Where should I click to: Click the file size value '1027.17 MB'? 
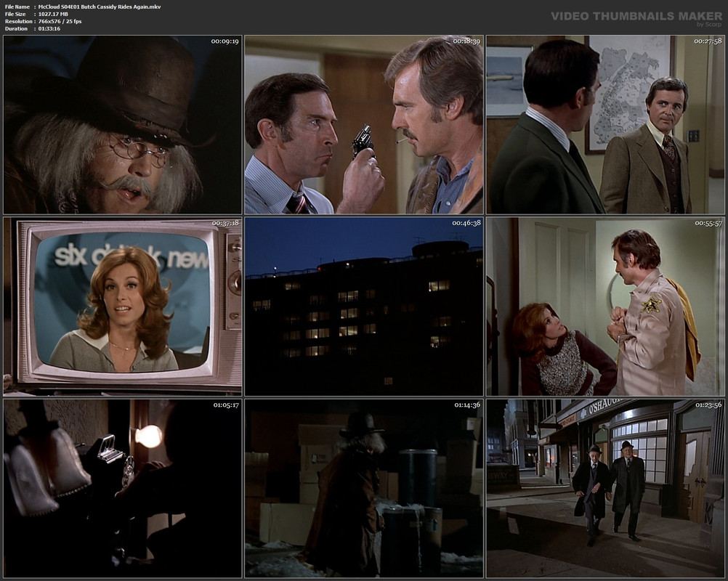pyautogui.click(x=53, y=14)
